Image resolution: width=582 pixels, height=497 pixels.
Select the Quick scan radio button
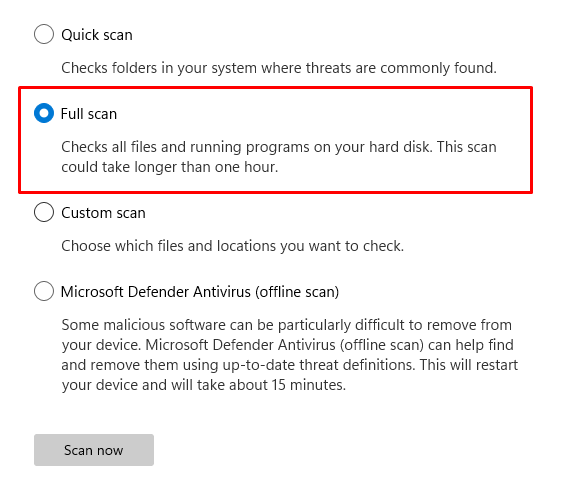coord(44,34)
